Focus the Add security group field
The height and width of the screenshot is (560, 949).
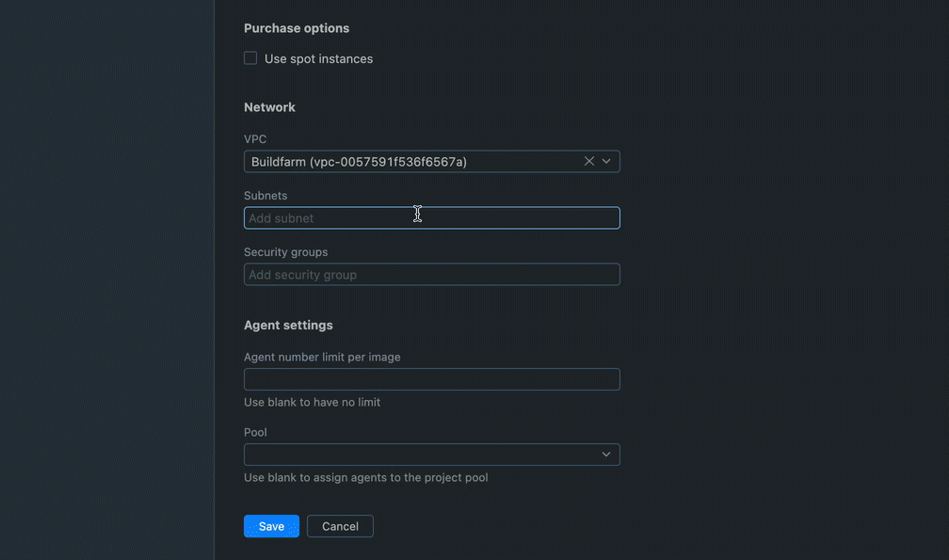431,275
